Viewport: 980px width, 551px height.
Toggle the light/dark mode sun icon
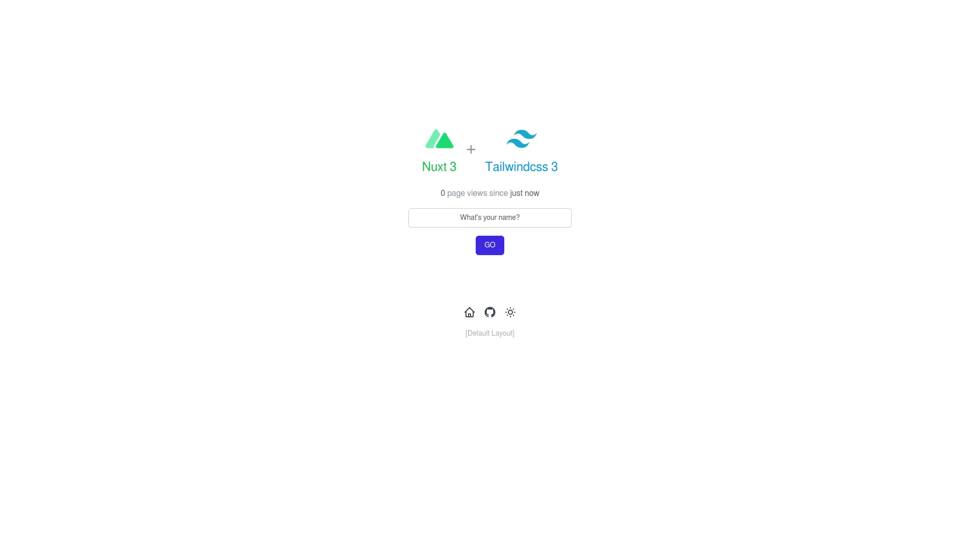point(510,312)
